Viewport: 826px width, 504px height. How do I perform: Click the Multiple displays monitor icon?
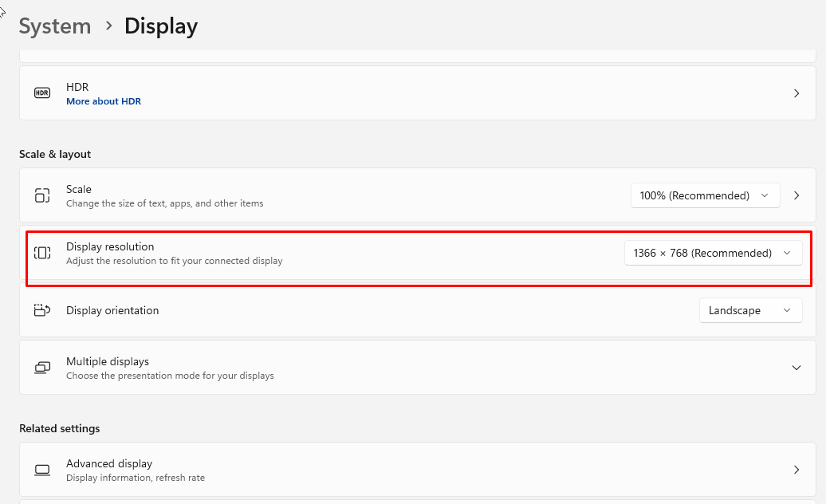click(41, 368)
